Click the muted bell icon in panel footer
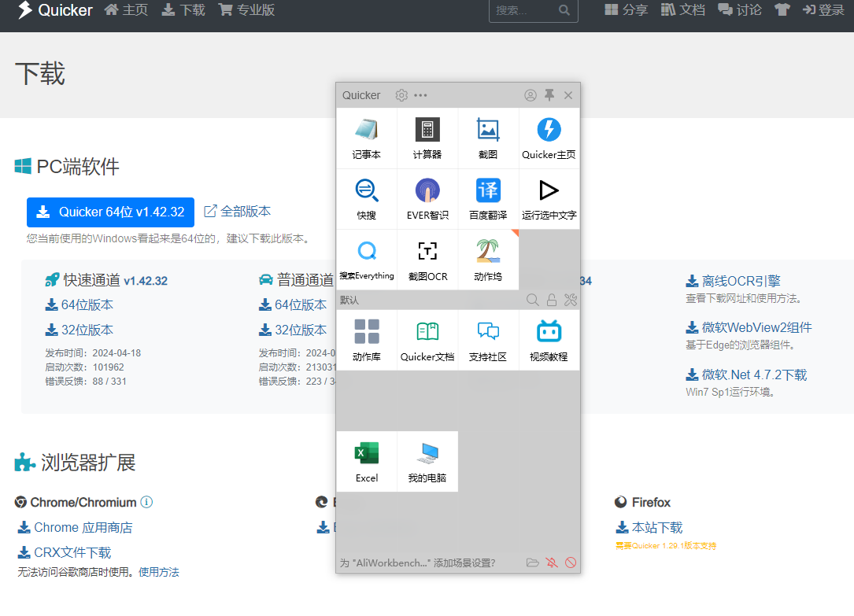The width and height of the screenshot is (854, 616). (552, 563)
